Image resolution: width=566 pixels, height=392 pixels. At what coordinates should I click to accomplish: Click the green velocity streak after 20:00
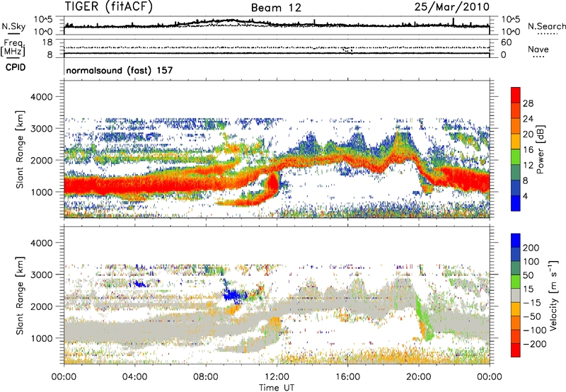423,318
